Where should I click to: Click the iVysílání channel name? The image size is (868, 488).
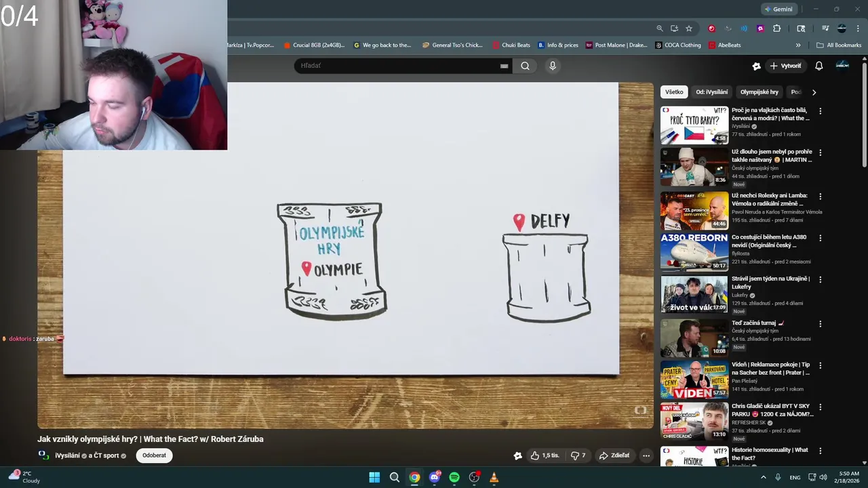pos(67,455)
